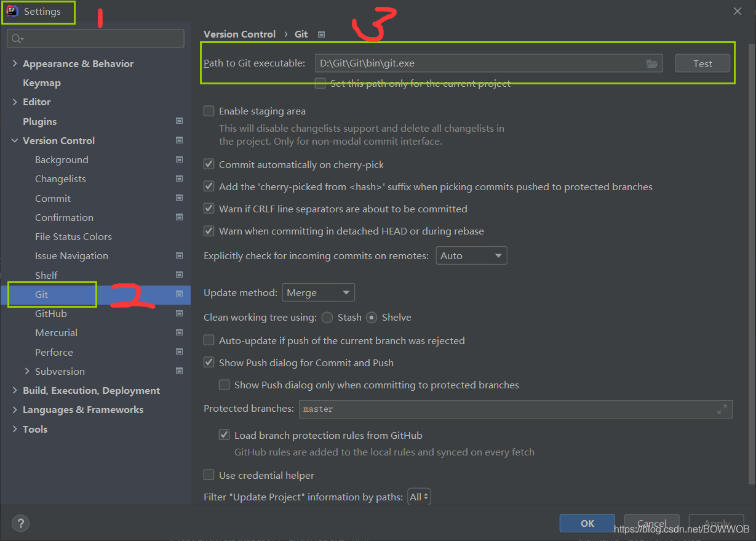Screen dimensions: 756x541
Task: Click the project-level icon on the selected Git row
Action: (179, 294)
